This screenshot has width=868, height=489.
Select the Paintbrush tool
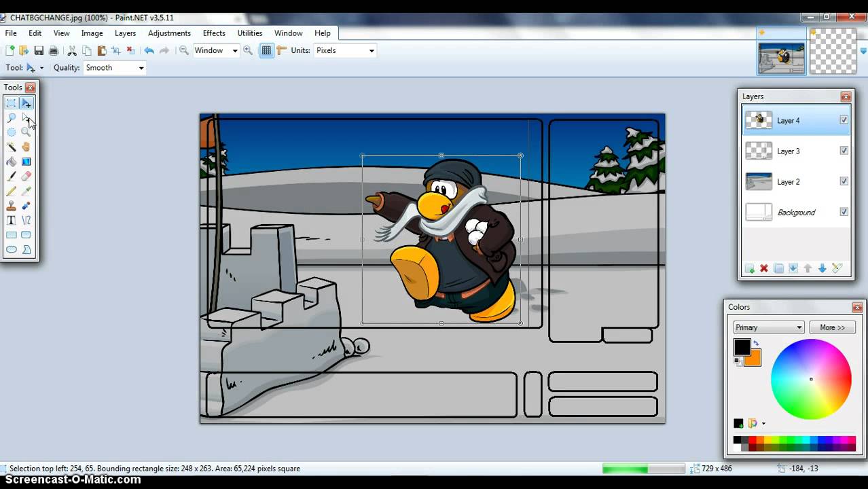pos(12,176)
